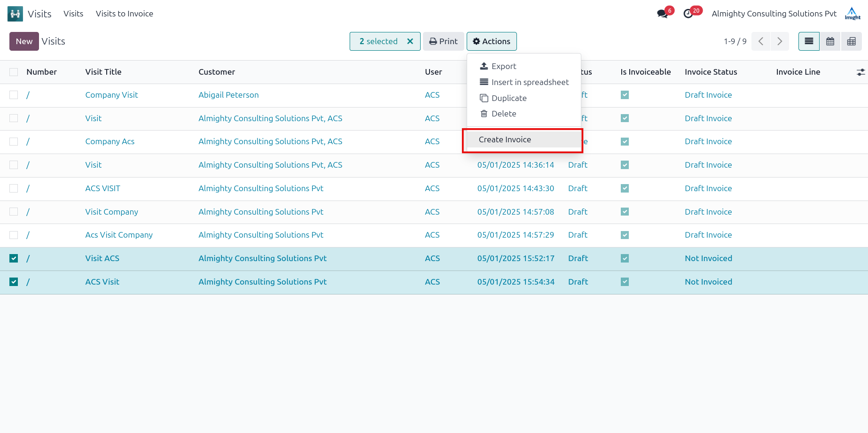
Task: Uncheck the Visit ACS row checkbox
Action: (14, 258)
